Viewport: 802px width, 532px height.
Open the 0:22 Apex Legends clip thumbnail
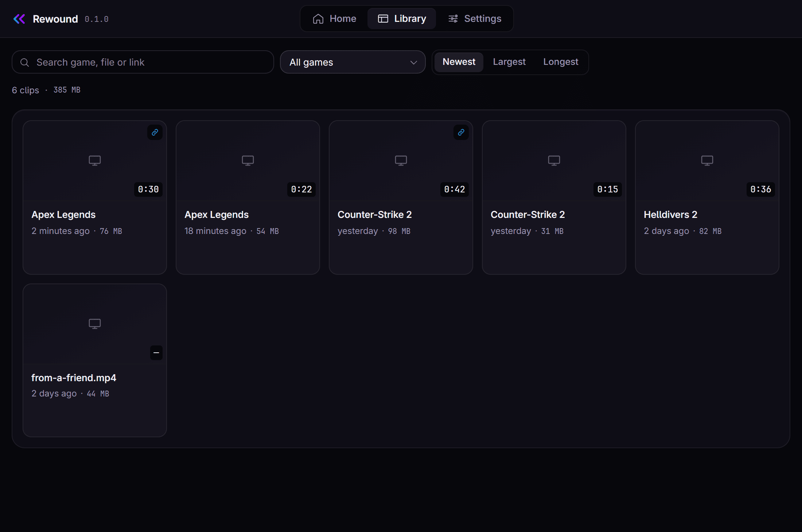pos(248,161)
